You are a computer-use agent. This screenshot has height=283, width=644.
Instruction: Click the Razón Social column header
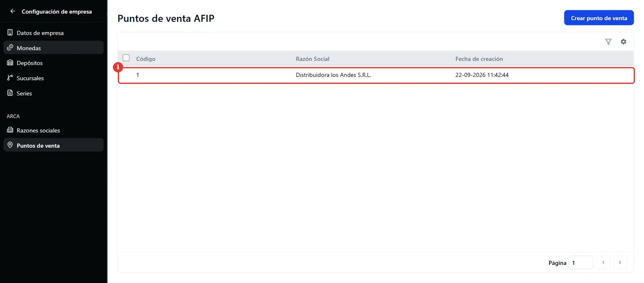click(313, 59)
